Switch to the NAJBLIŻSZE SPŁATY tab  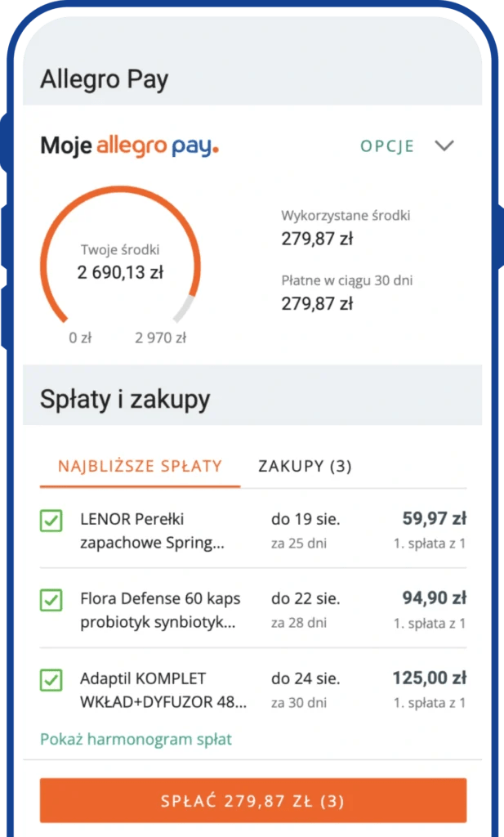click(140, 467)
